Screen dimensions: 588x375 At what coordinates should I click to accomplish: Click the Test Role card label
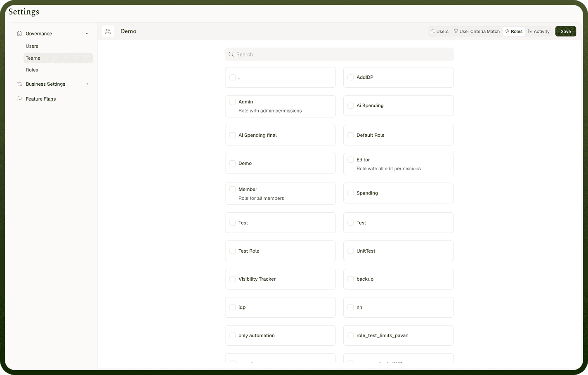249,251
